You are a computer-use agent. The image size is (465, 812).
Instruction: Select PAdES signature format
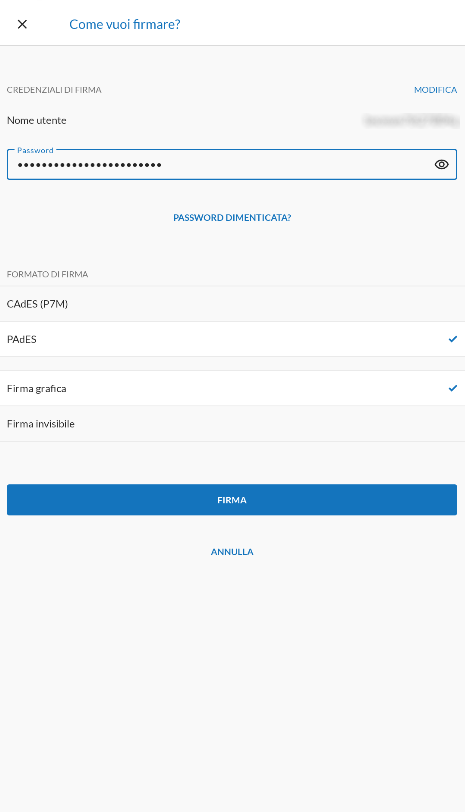[232, 339]
